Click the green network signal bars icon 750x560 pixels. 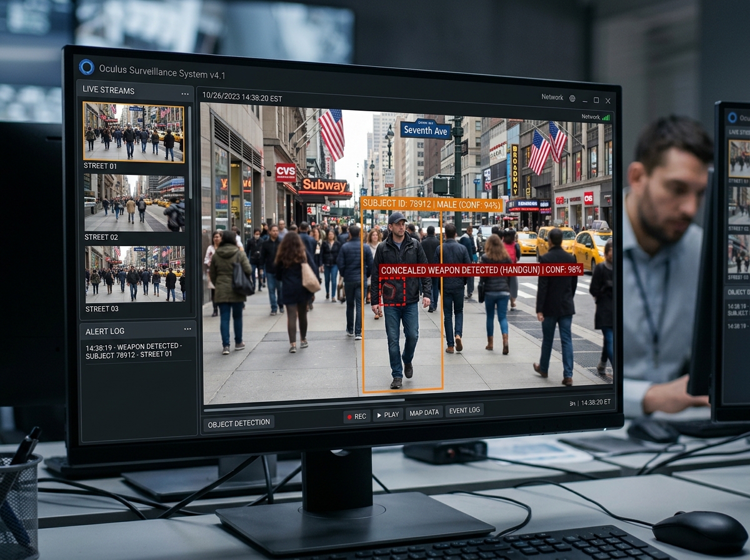[x=606, y=117]
